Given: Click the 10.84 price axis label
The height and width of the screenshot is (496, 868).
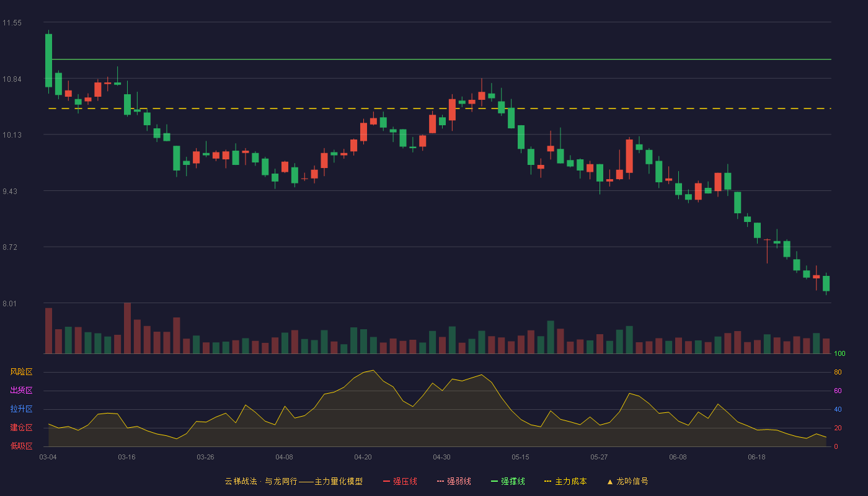Looking at the screenshot, I should click(x=12, y=79).
